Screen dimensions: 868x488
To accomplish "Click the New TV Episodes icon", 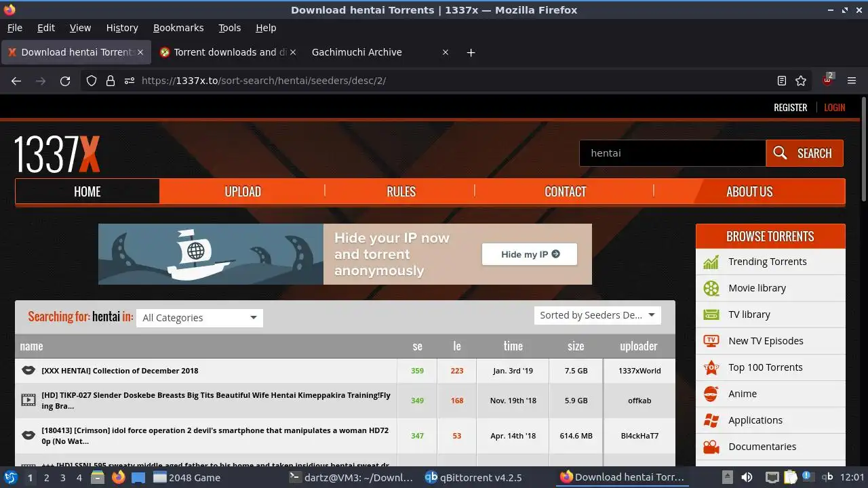I will (x=711, y=341).
